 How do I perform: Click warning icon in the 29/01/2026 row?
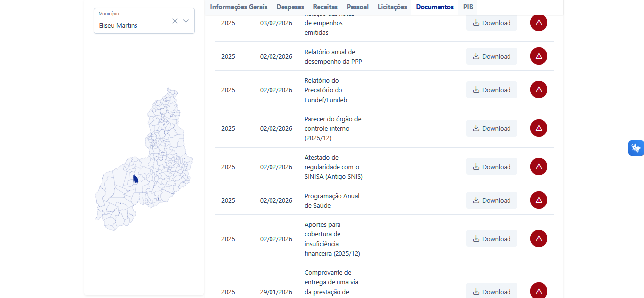pos(539,291)
